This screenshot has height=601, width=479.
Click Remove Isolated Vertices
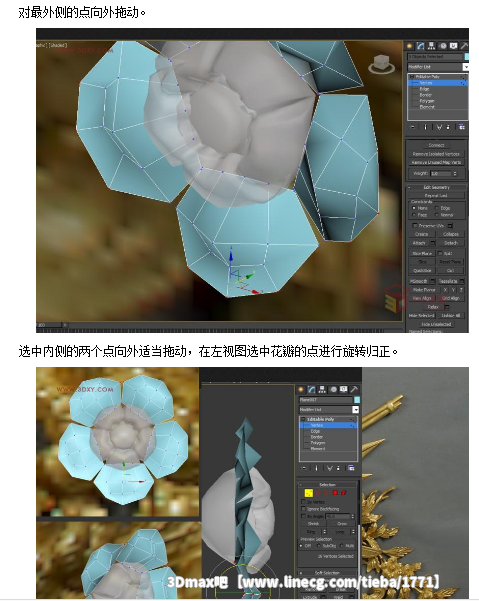(x=436, y=154)
